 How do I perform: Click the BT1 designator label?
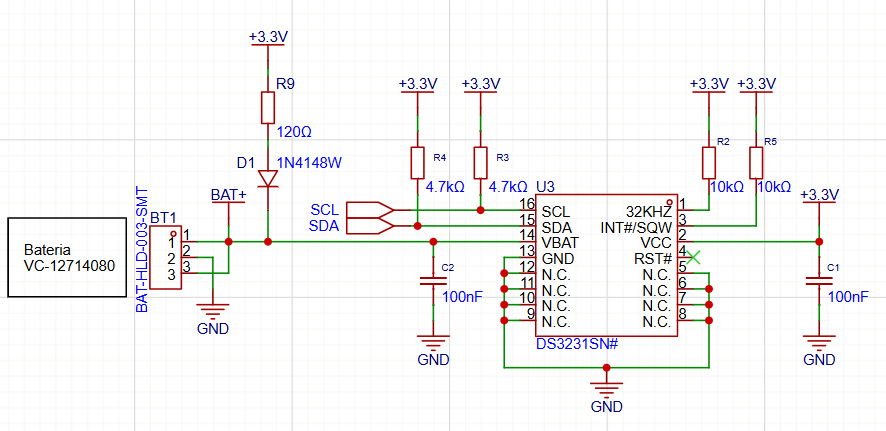[164, 218]
